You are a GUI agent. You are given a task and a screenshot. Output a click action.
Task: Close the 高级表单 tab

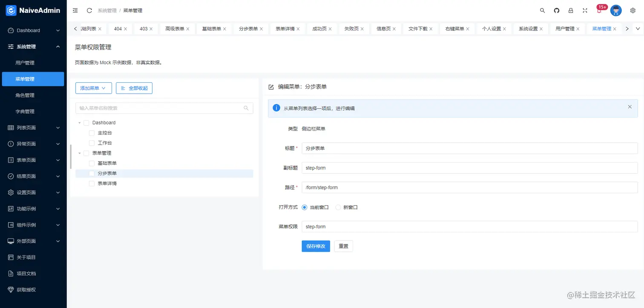(188, 29)
